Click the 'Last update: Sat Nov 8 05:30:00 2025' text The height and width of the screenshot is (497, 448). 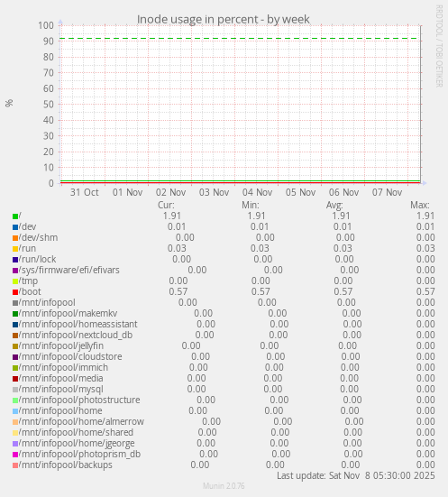[356, 475]
